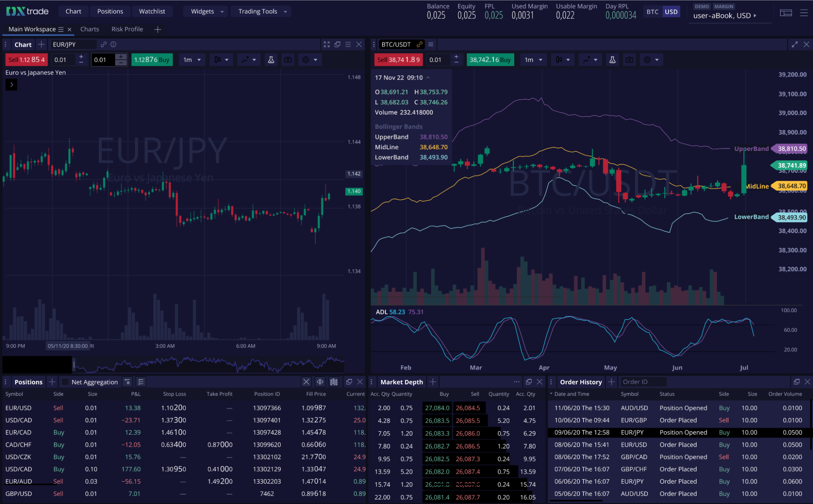Toggle Net Aggregation in the Positions panel
813x504 pixels.
click(x=65, y=382)
